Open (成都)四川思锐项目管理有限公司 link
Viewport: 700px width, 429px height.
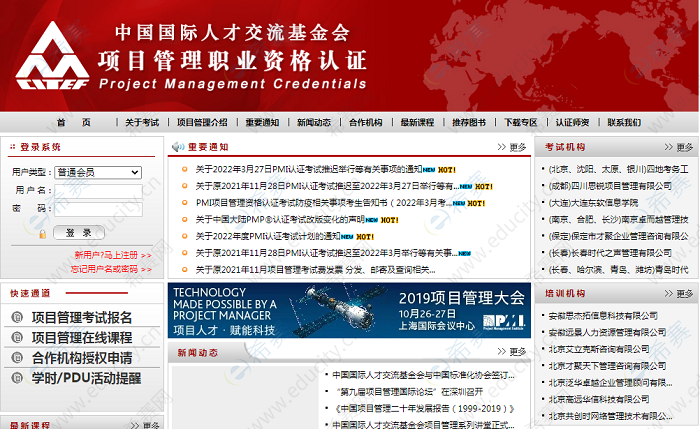610,186
